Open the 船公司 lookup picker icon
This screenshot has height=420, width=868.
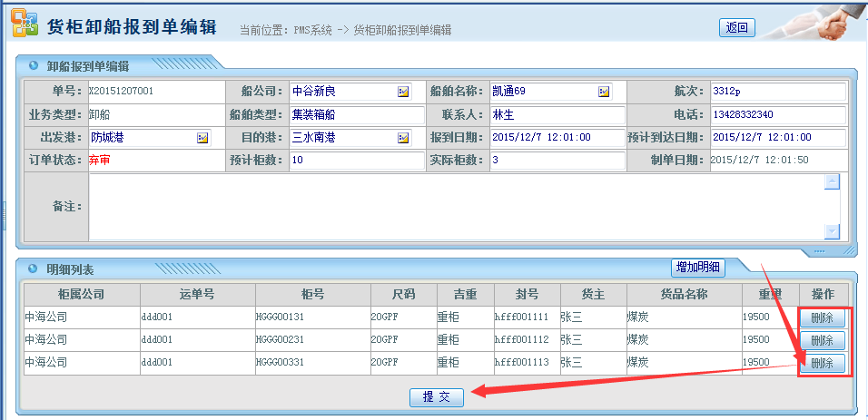[x=403, y=92]
